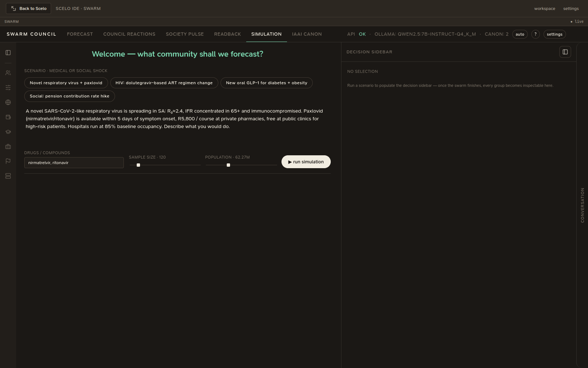Click the wallet icon in sidebar
Screen dimensions: 588x368
click(8, 117)
